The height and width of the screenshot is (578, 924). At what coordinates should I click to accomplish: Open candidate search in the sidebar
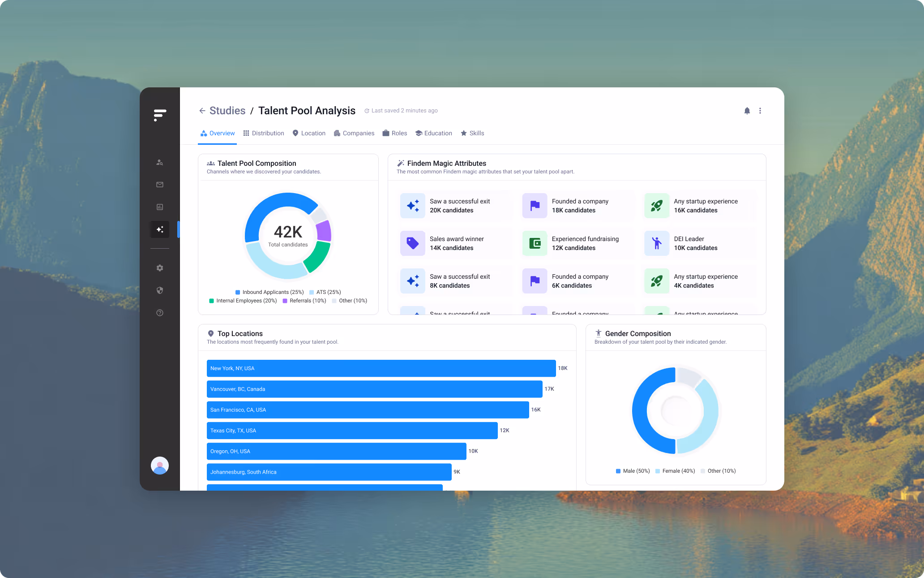[160, 162]
